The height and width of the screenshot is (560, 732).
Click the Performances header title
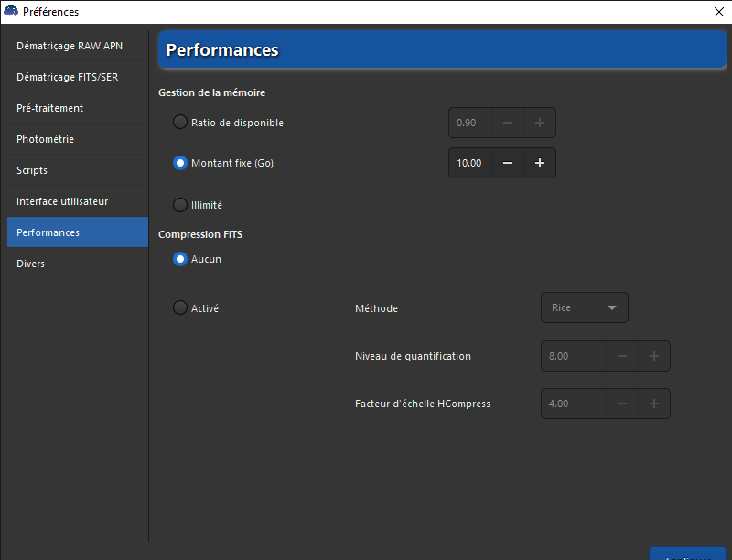[x=222, y=50]
